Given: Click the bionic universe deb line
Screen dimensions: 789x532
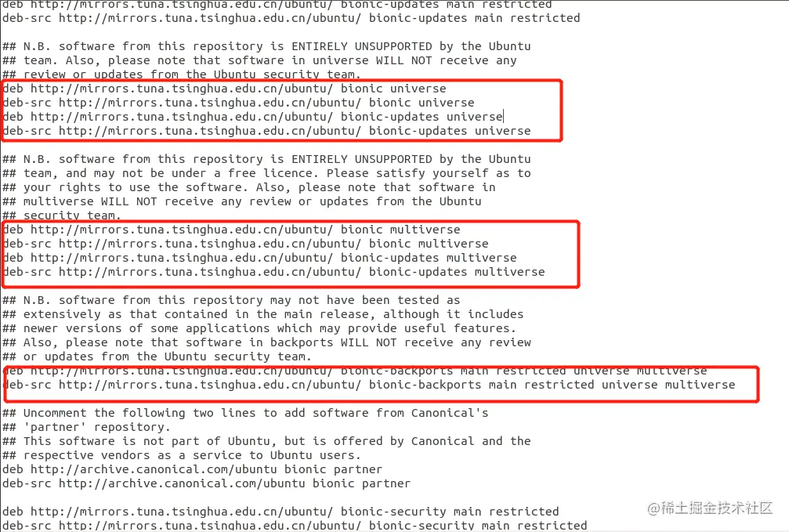Looking at the screenshot, I should 224,89.
